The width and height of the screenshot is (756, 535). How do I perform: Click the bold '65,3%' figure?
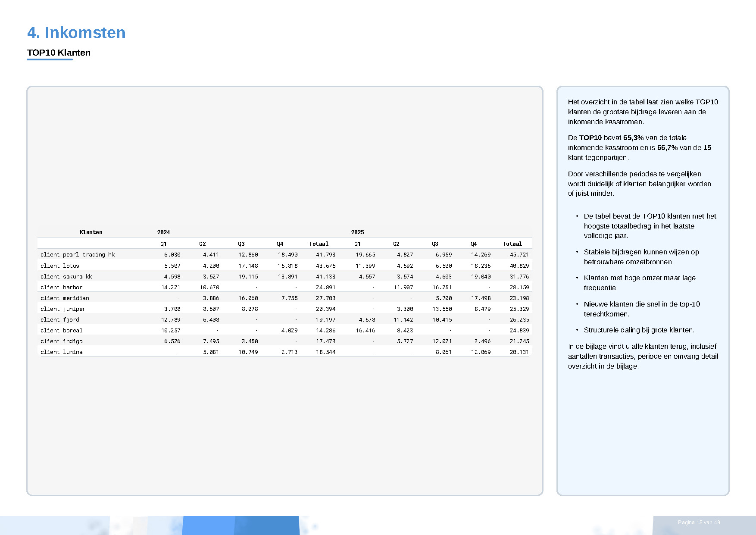(x=633, y=138)
